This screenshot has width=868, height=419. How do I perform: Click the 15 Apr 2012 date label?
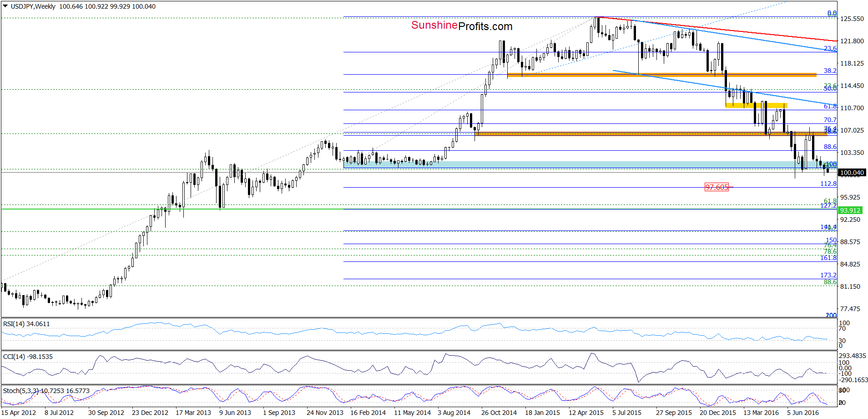click(19, 413)
